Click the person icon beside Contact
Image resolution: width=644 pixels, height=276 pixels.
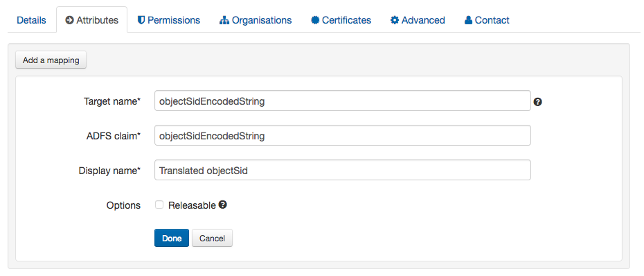[x=469, y=20]
